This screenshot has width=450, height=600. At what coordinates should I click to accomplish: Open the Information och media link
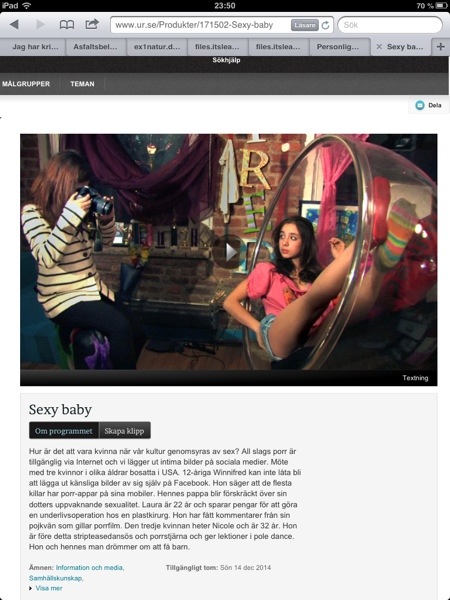point(90,567)
